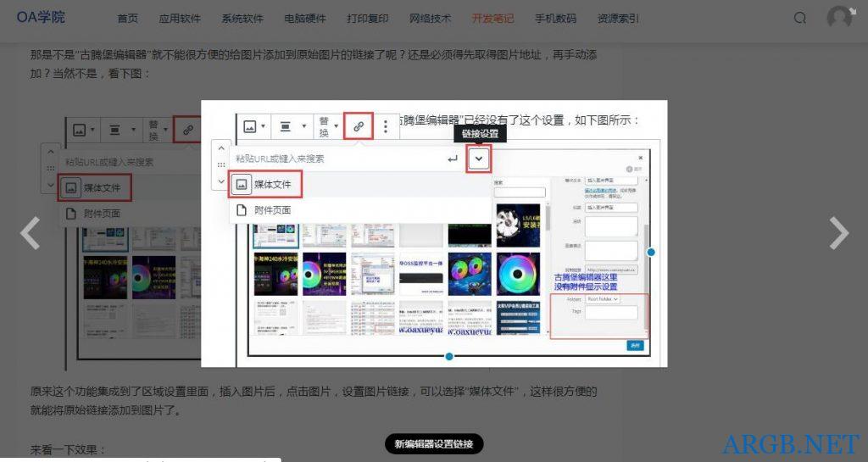Open the 电脑硬件 menu item
This screenshot has height=462, width=868.
pyautogui.click(x=305, y=19)
